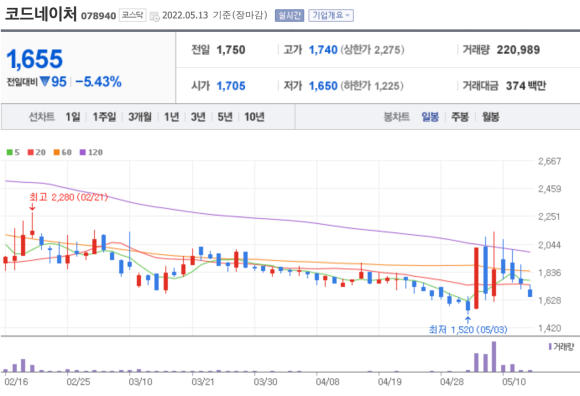The image size is (580, 396).
Task: Click the 거래량 value 220,989
Action: click(518, 50)
